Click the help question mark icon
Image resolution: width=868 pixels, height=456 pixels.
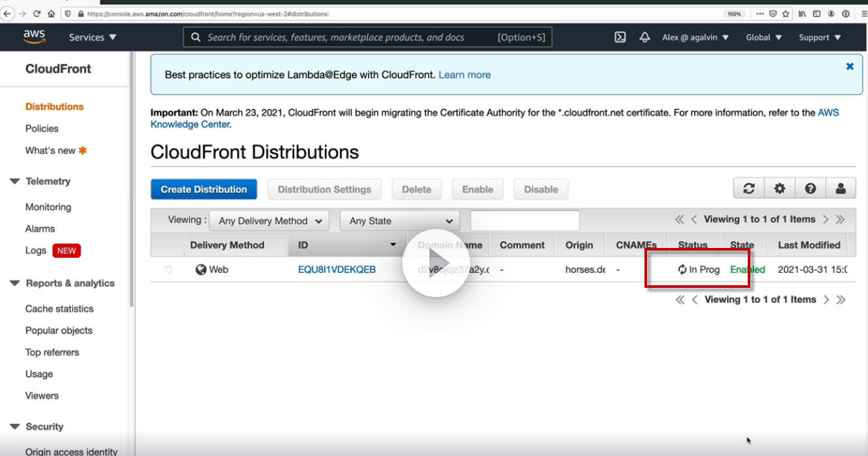point(810,189)
